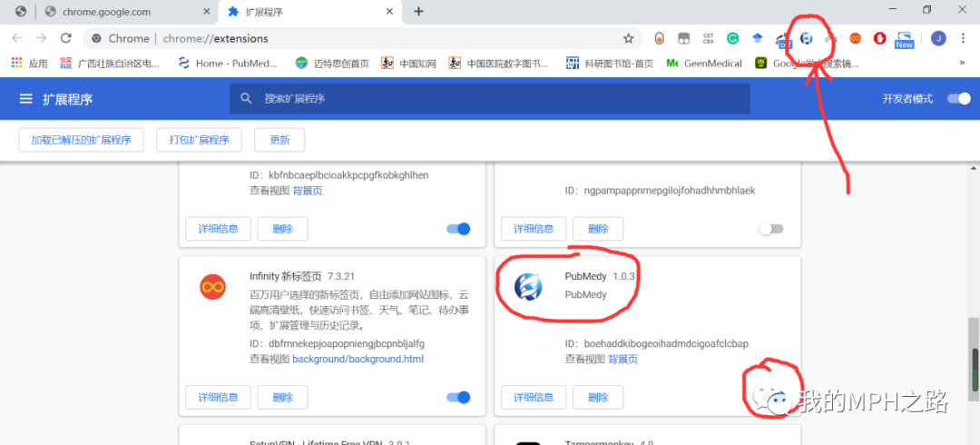Click the GET CRX extension icon
Screen dimensions: 980x445
pos(708,38)
